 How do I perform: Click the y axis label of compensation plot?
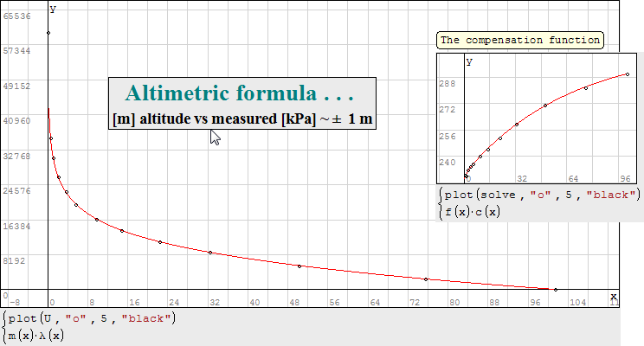coord(469,61)
